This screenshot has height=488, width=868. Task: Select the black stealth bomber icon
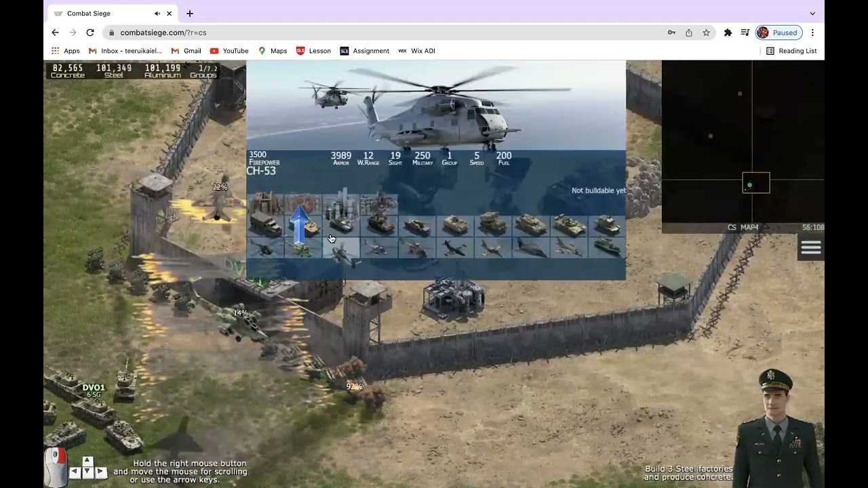point(531,249)
